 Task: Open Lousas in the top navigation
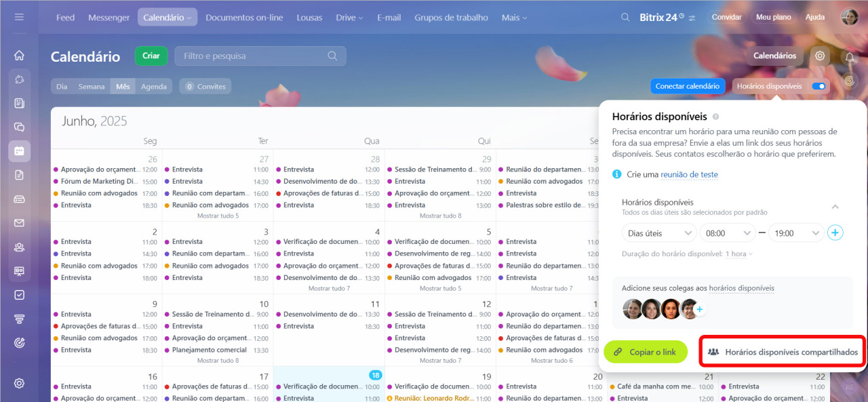309,18
